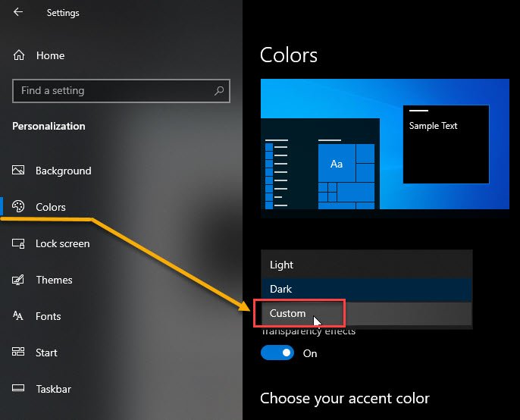Image resolution: width=520 pixels, height=420 pixels.
Task: Click the Personalization heading
Action: pyautogui.click(x=49, y=126)
